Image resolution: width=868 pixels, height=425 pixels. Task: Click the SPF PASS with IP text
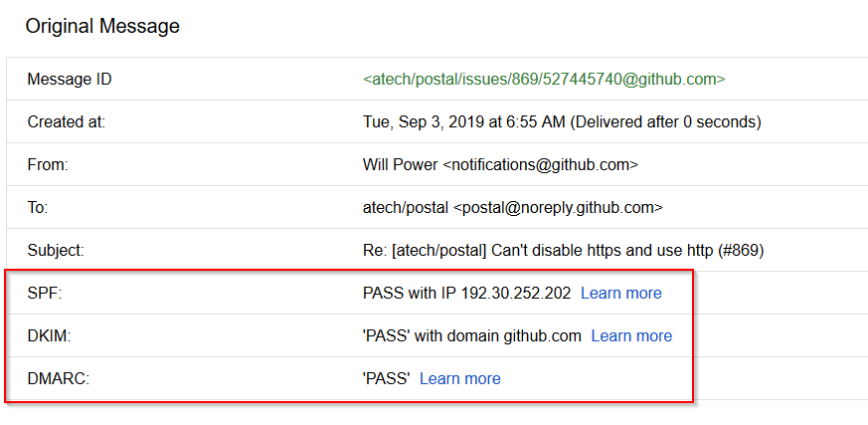tap(466, 294)
